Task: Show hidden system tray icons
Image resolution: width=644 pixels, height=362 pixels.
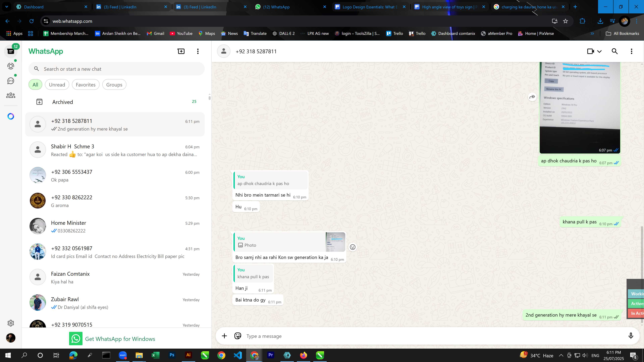Action: coord(561,355)
